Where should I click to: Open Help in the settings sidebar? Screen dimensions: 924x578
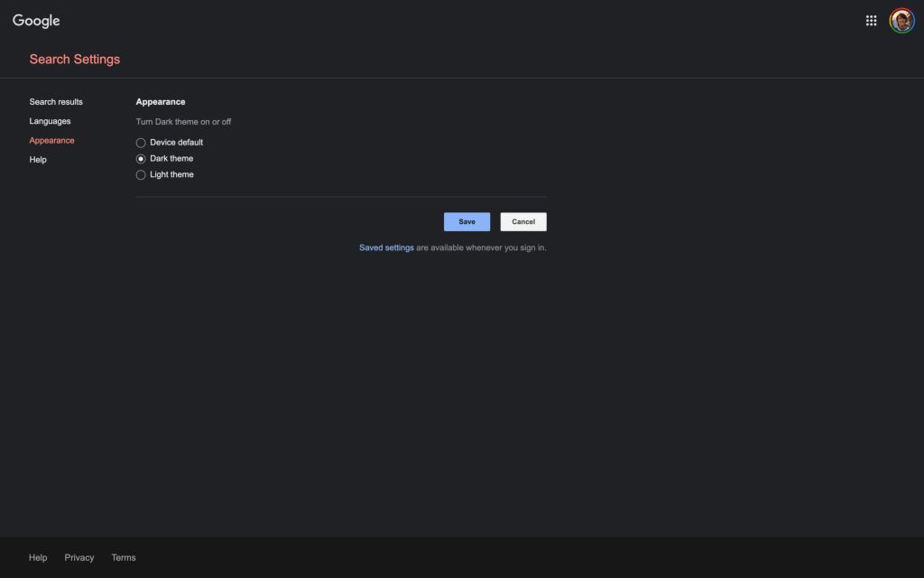(38, 160)
